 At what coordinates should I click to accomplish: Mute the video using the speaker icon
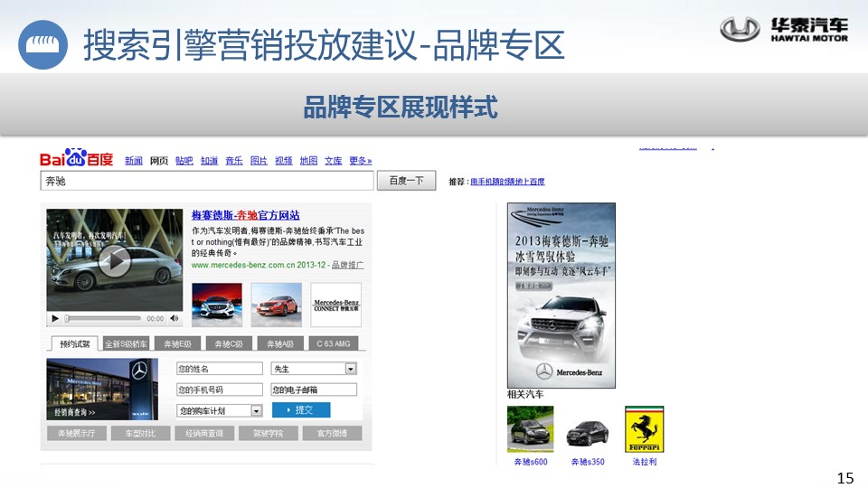click(x=174, y=319)
